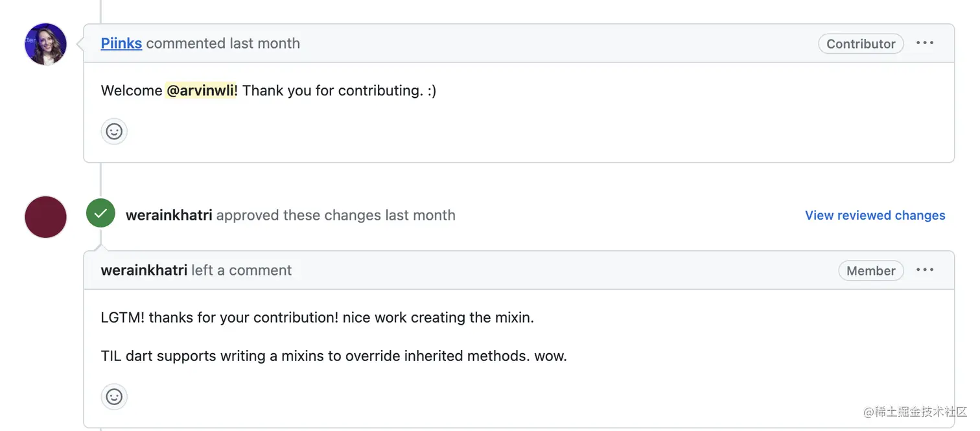Click the Piinks username link
The height and width of the screenshot is (431, 980).
[x=121, y=43]
